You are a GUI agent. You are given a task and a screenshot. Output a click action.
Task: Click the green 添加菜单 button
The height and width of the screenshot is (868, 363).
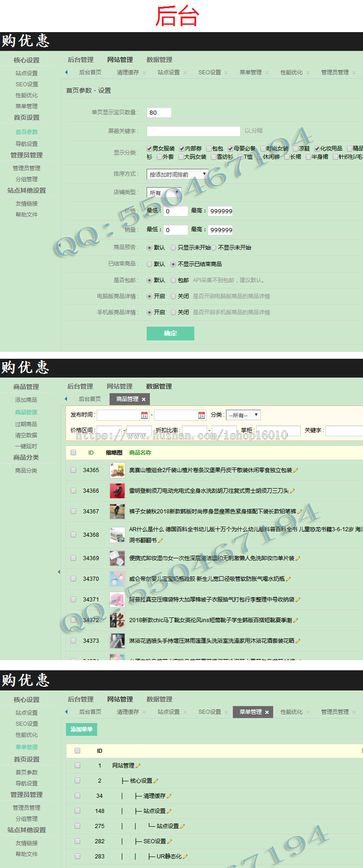point(82,729)
